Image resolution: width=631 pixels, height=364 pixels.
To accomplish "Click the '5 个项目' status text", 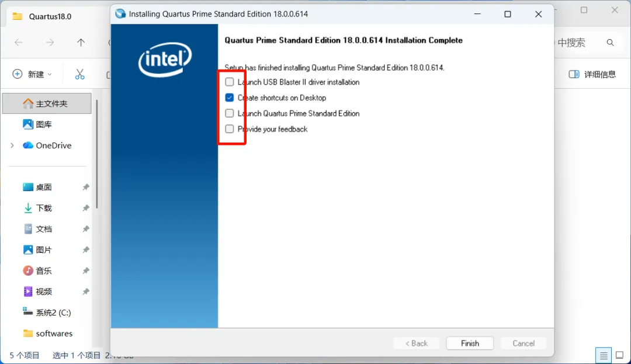I will (25, 356).
